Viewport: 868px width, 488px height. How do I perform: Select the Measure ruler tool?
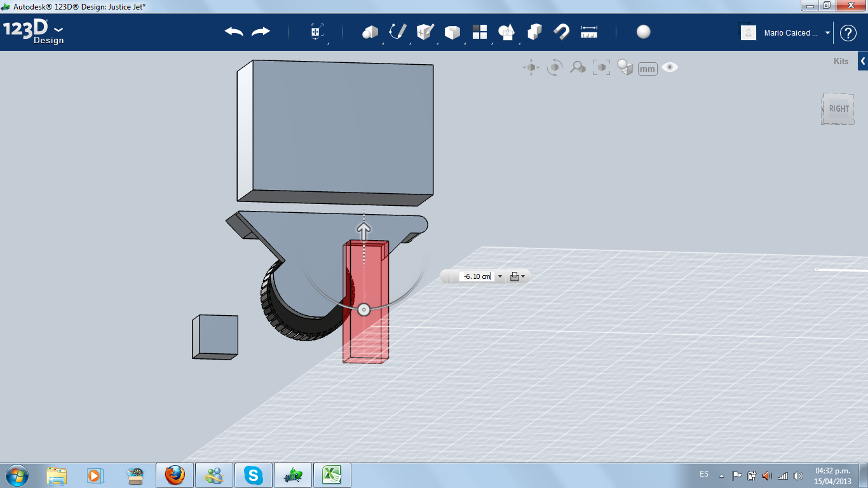point(589,32)
